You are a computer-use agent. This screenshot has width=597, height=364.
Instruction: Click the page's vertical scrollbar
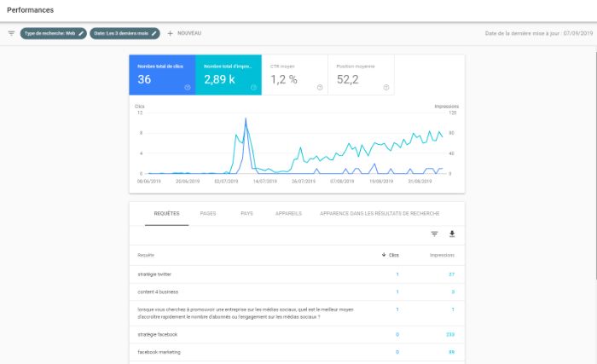point(596,165)
